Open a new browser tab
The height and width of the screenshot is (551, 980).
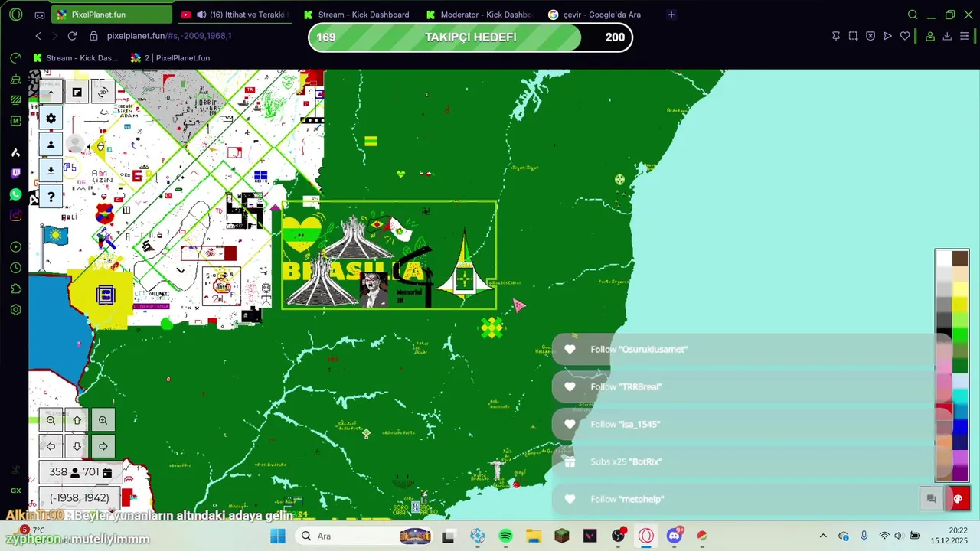[x=671, y=15]
